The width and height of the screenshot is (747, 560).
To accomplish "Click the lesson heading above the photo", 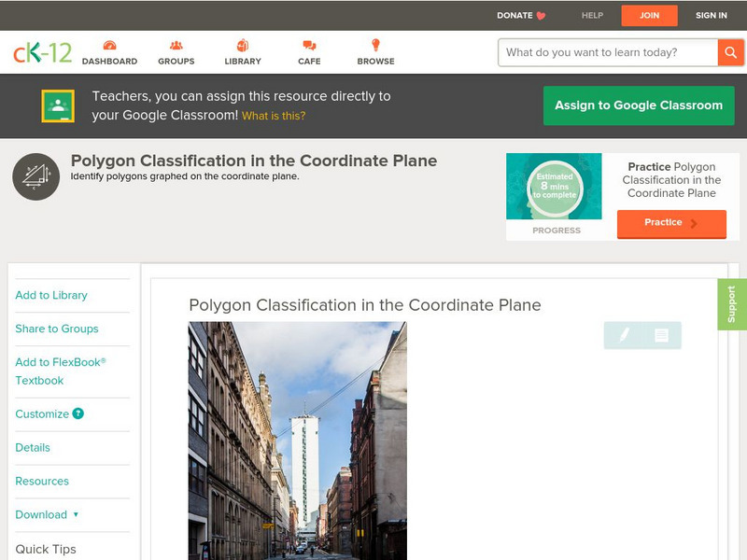I will (x=365, y=305).
